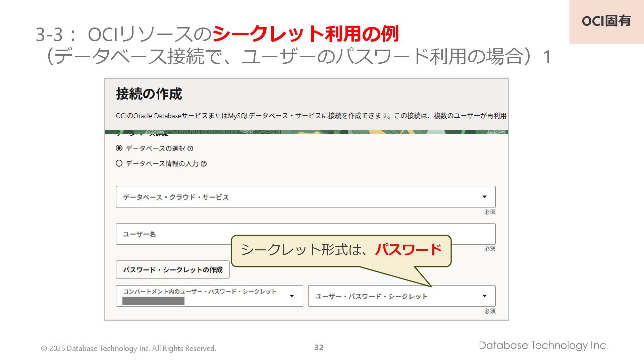Click the Database Technology Inc. logo
Screen dimensions: 644x362
click(543, 345)
